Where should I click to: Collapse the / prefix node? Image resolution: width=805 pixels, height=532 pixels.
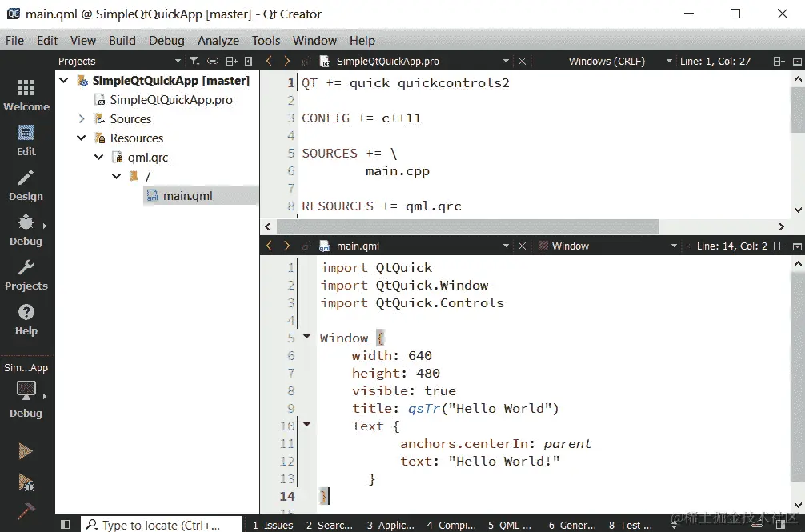(117, 176)
